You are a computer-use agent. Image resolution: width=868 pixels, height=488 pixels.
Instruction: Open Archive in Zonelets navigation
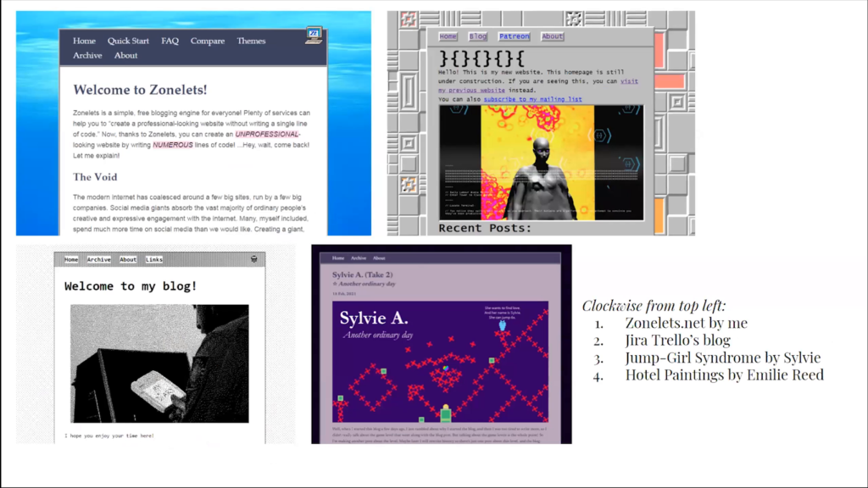point(87,55)
